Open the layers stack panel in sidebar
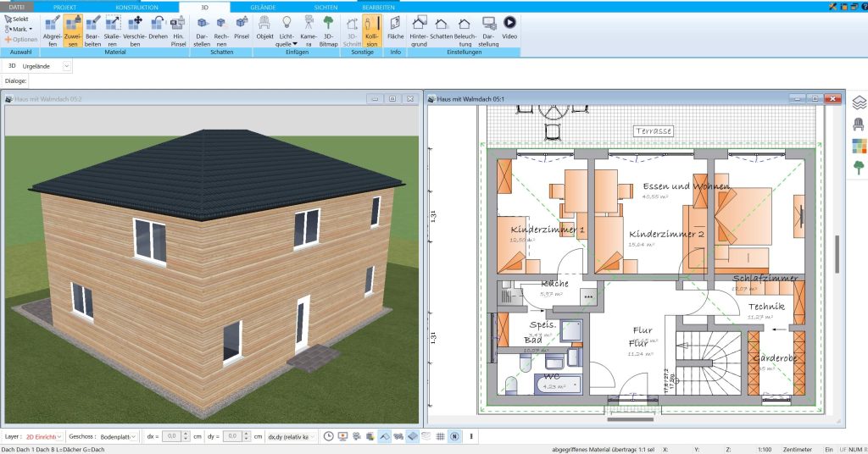Image resolution: width=868 pixels, height=454 pixels. (859, 101)
